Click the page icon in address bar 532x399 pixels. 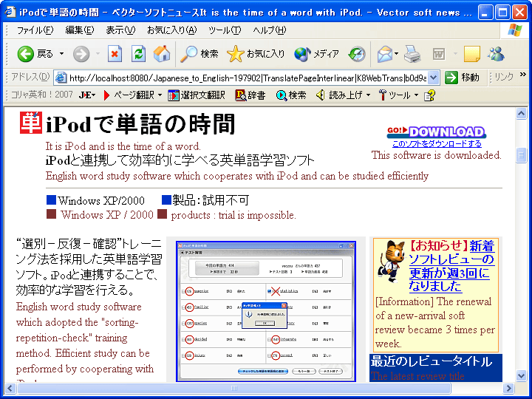coord(61,78)
